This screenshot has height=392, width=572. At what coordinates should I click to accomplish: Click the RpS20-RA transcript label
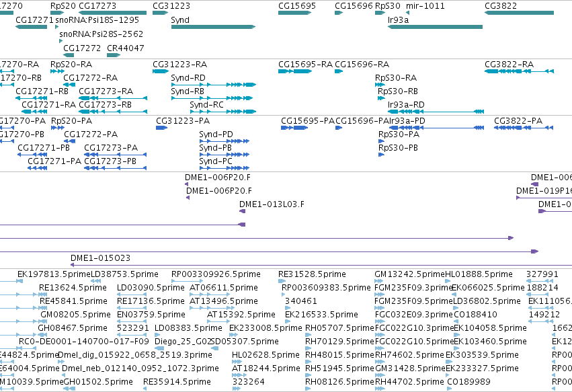(x=71, y=65)
